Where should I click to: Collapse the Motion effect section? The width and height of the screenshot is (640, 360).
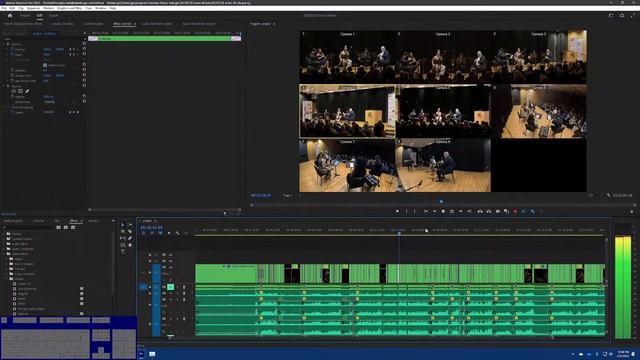[x=4, y=44]
